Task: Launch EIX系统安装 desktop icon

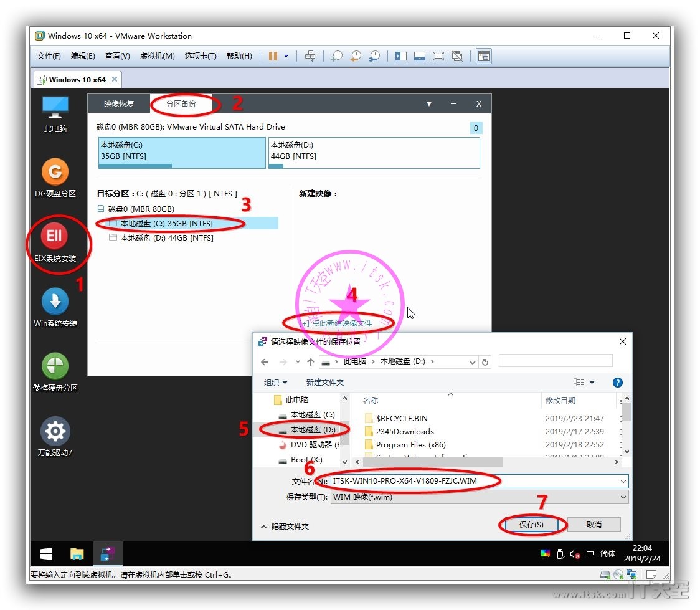Action: (x=55, y=243)
